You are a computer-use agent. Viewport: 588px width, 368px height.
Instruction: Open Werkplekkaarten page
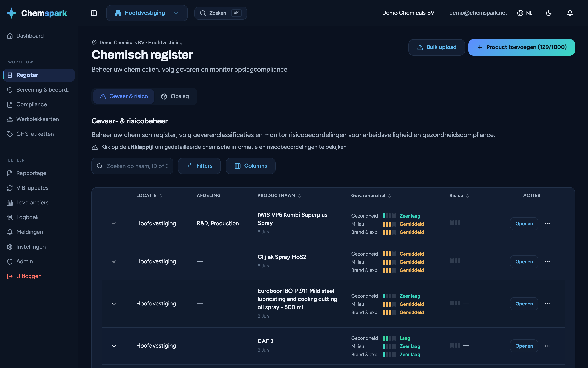39,119
